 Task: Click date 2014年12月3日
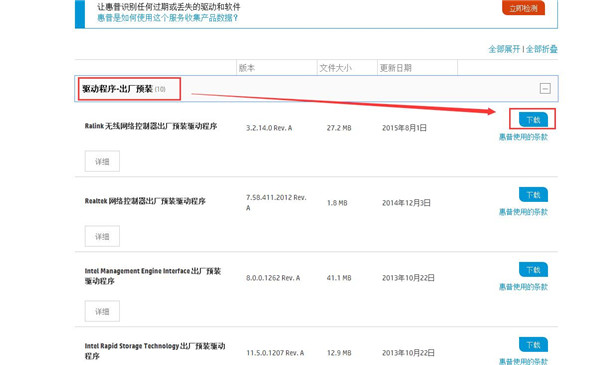pyautogui.click(x=406, y=203)
